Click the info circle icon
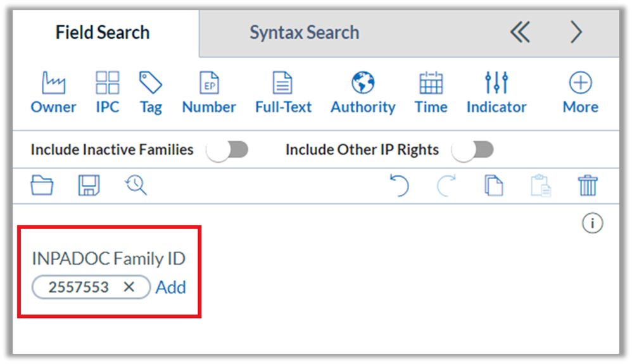 pos(592,223)
